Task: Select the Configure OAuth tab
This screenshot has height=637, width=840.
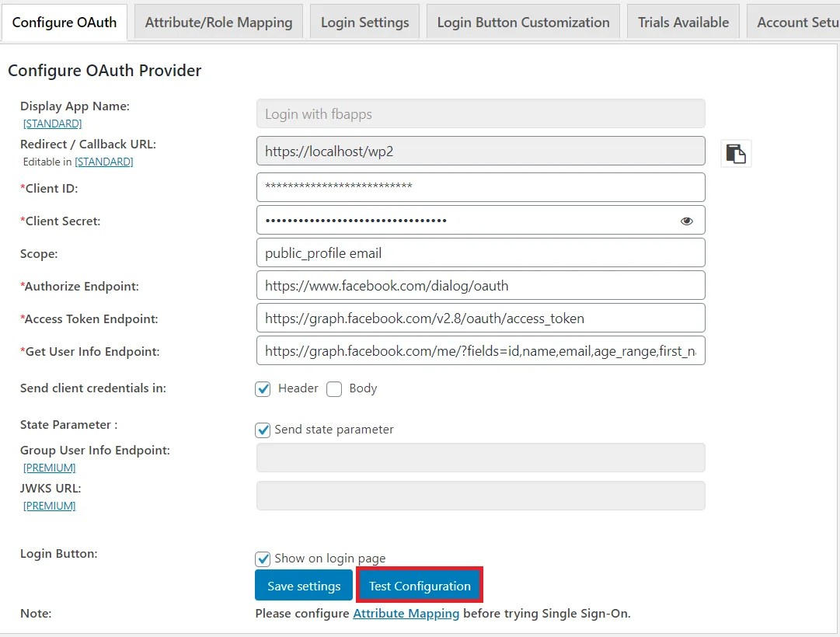Action: click(64, 23)
